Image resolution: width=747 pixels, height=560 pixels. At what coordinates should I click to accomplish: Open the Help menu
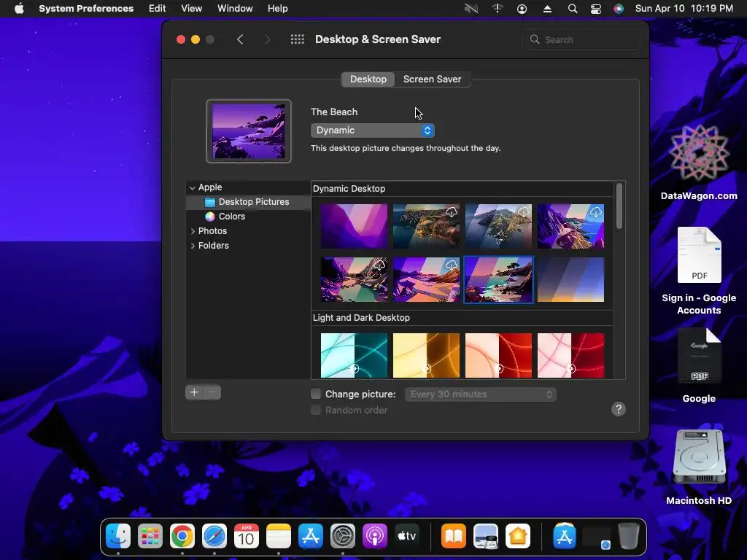(x=277, y=9)
